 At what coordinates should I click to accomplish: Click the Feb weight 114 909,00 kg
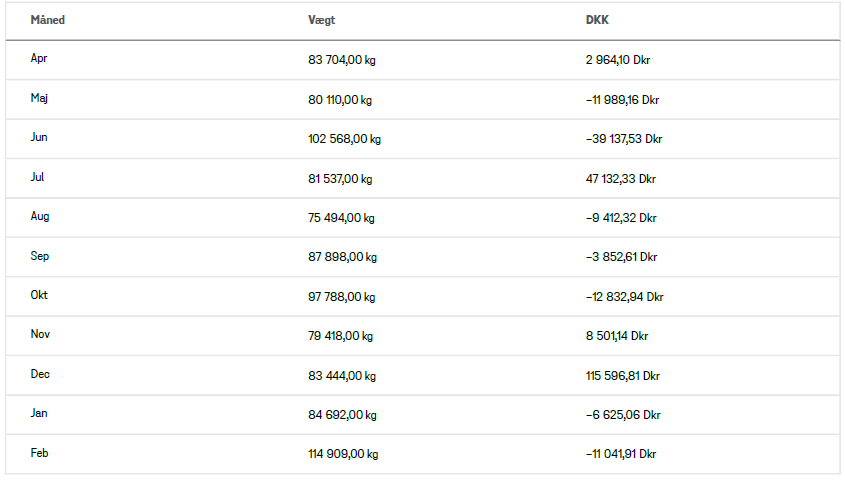(343, 454)
